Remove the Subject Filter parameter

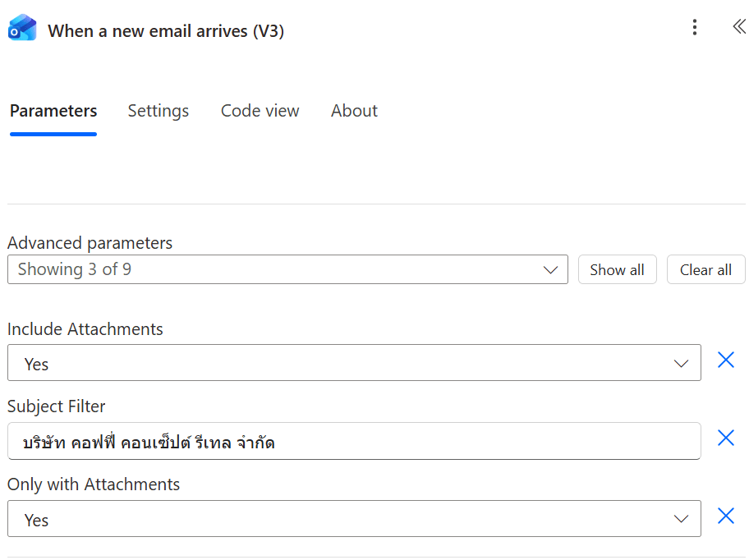click(726, 438)
